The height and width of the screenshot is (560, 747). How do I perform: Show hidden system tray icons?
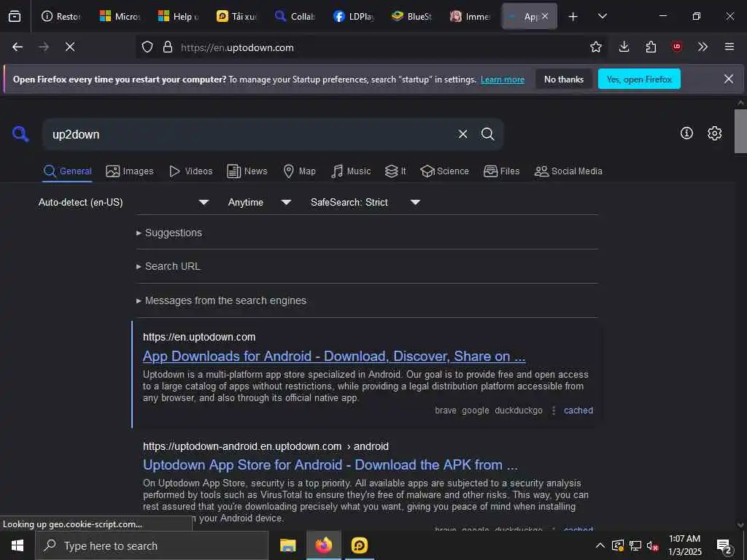[x=600, y=545]
